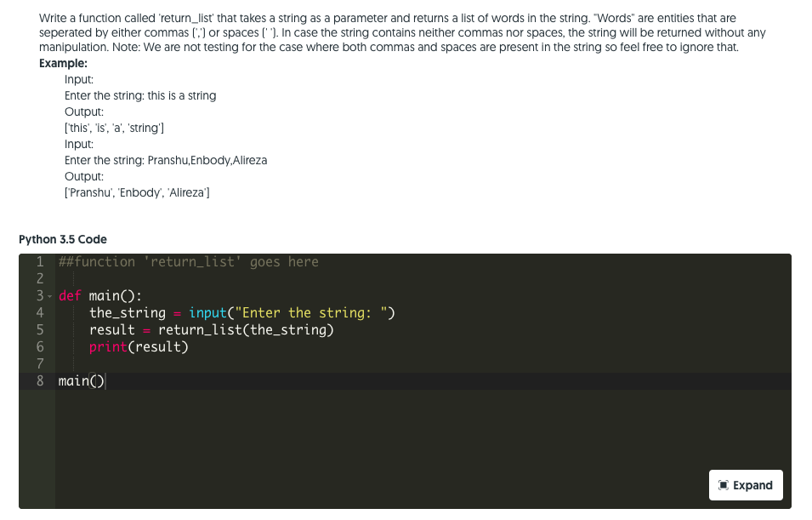
Task: Click the 'input' function call on line 4
Action: click(207, 312)
